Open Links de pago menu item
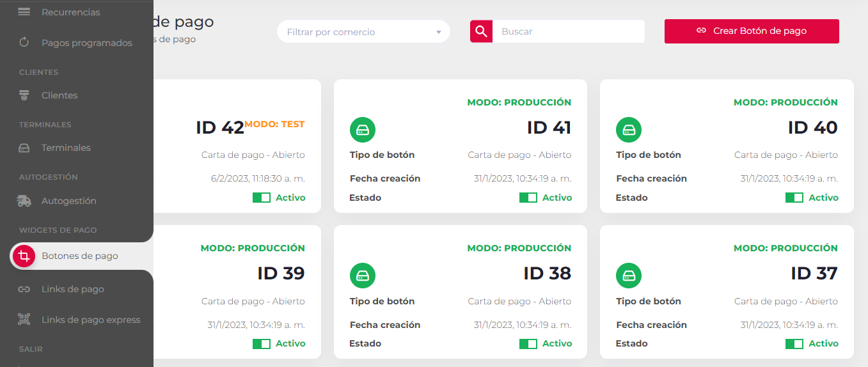This screenshot has height=367, width=868. [72, 289]
